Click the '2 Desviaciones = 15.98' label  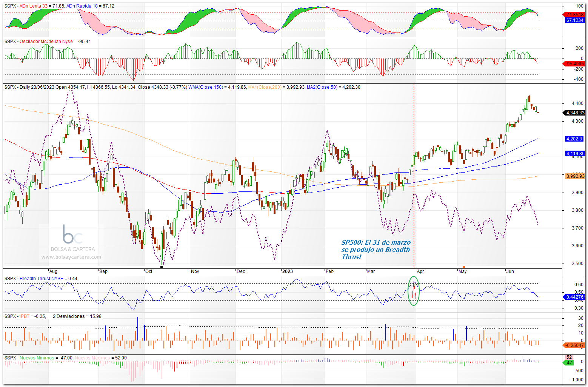coord(77,316)
